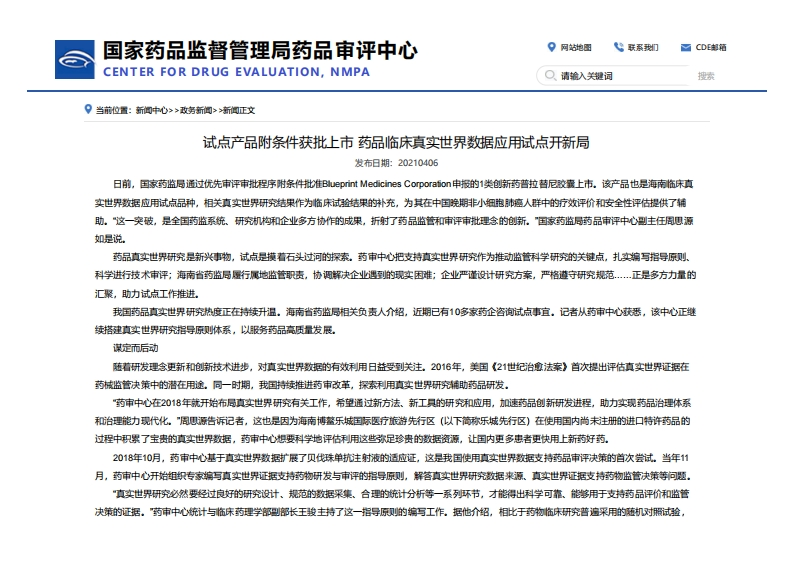The width and height of the screenshot is (793, 561).
Task: Focus the 请输入关键词 search field
Action: pos(620,76)
